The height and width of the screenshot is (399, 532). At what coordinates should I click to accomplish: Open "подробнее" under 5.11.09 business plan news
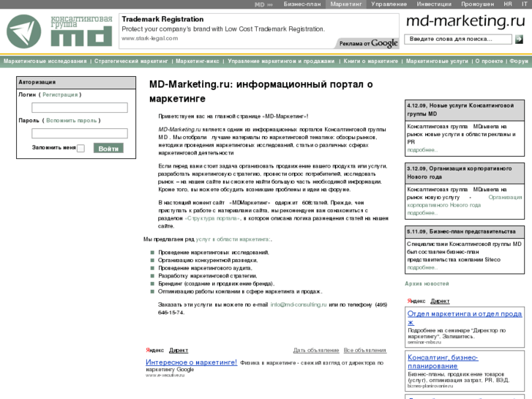pos(422,267)
